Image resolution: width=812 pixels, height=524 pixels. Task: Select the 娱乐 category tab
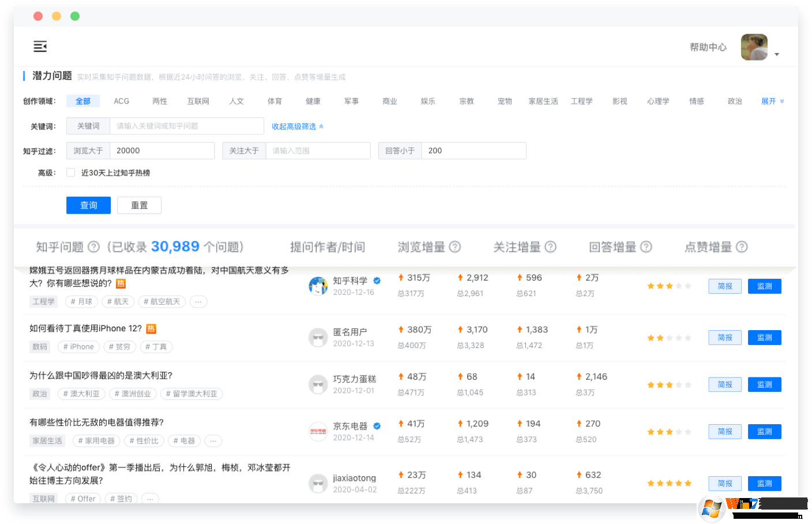tap(428, 100)
